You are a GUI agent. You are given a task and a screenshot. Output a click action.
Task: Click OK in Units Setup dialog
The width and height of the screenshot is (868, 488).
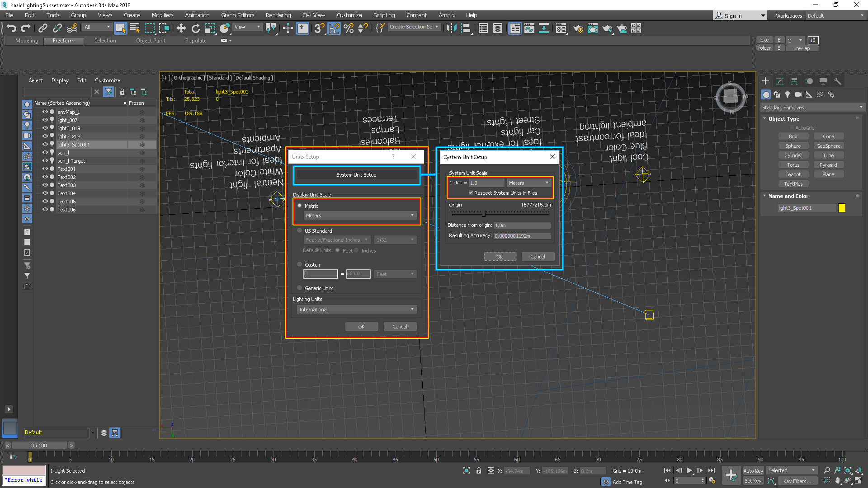361,327
